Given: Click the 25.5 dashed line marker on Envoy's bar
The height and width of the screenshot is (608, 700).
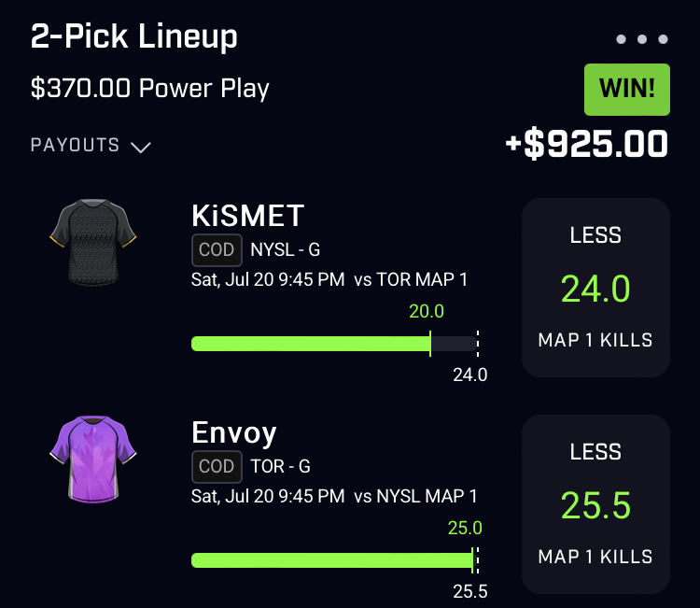Looking at the screenshot, I should pyautogui.click(x=477, y=560).
